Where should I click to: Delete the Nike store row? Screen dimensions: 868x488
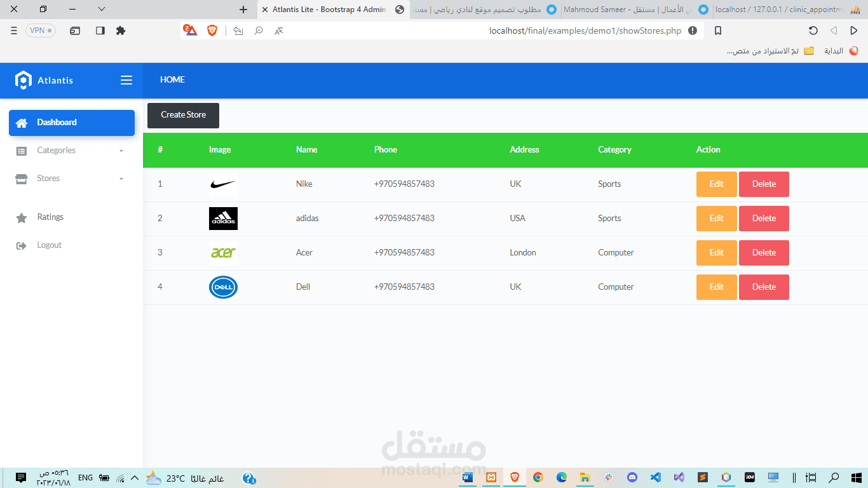click(x=764, y=184)
